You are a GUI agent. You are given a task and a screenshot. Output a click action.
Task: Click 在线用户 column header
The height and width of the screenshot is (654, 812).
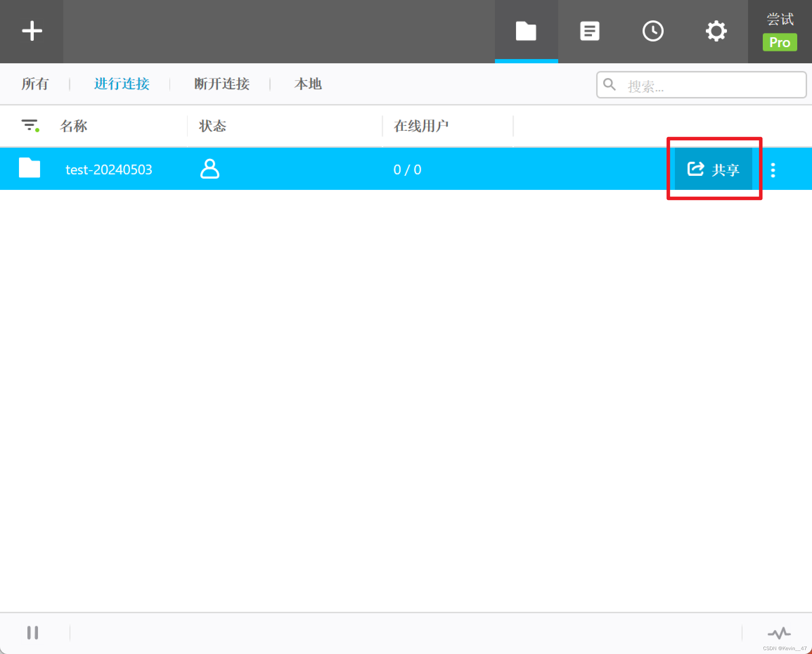point(421,126)
